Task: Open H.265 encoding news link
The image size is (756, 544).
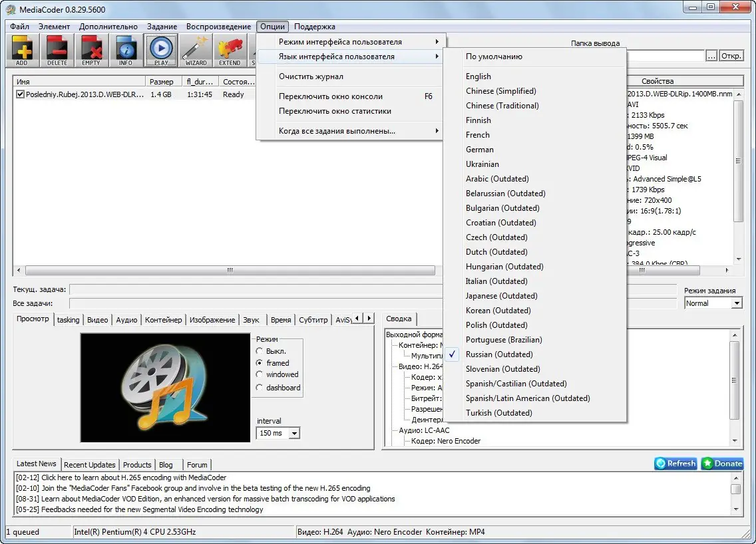Action: click(x=121, y=477)
